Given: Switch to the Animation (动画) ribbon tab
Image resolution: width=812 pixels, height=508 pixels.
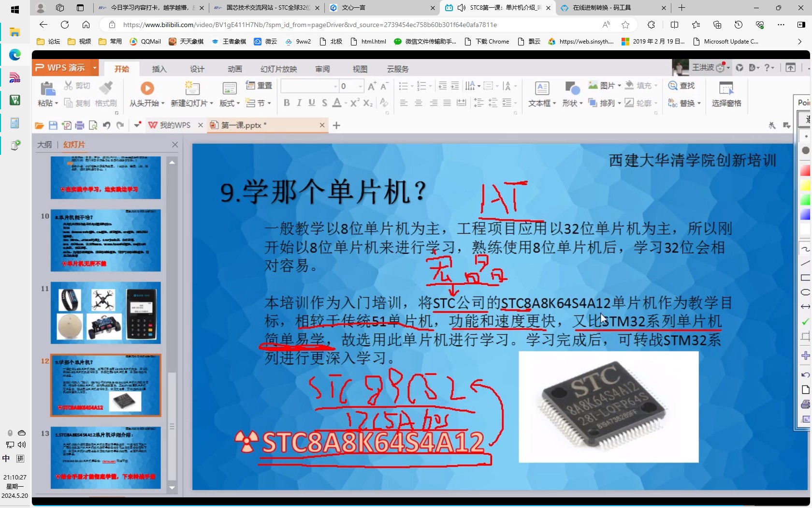Looking at the screenshot, I should [234, 69].
